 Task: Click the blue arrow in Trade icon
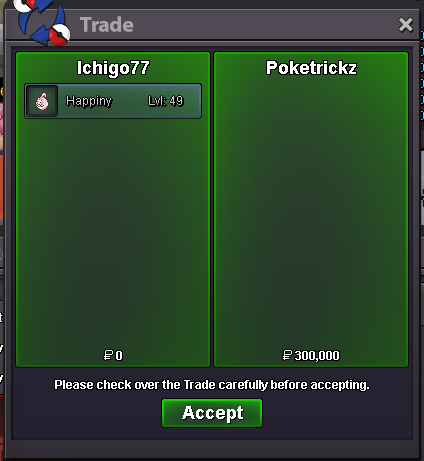[x=39, y=37]
